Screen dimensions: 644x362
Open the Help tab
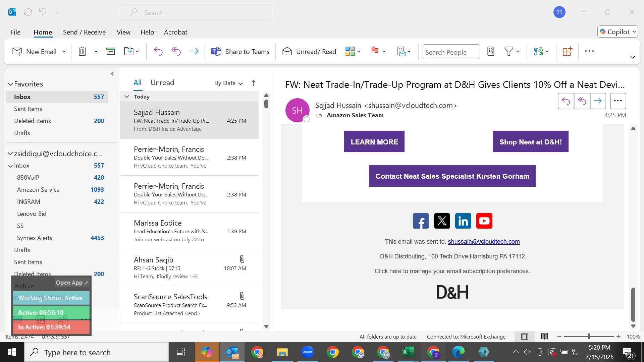point(147,32)
